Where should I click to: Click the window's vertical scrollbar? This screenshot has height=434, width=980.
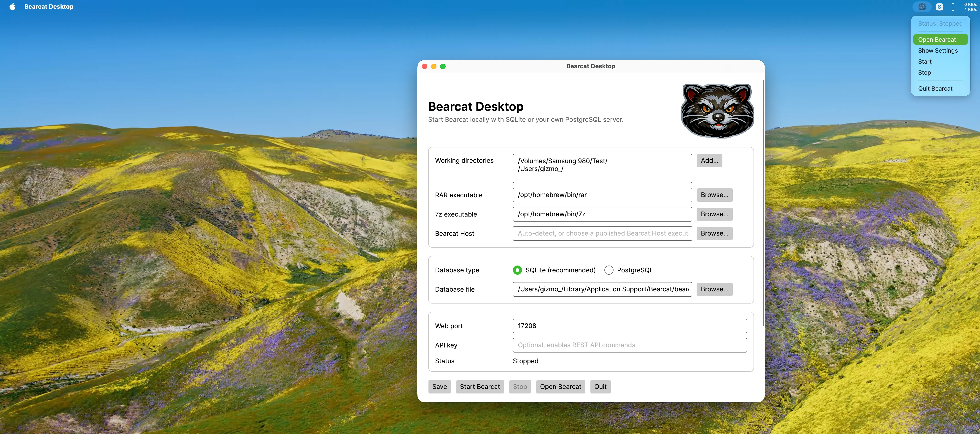[763, 203]
